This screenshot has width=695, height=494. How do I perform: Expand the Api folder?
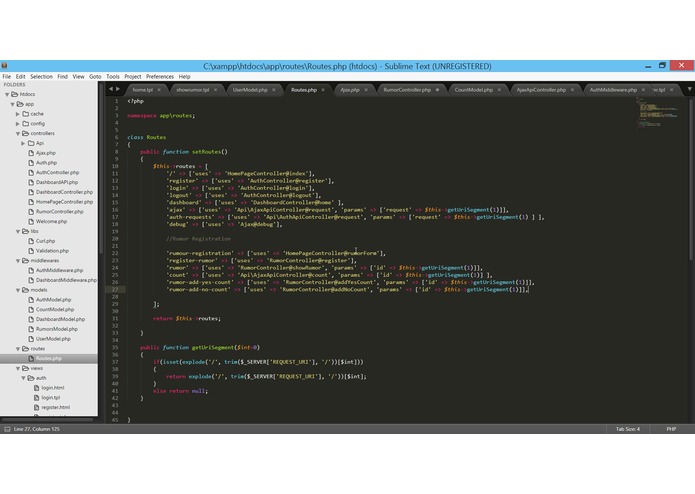pos(23,143)
